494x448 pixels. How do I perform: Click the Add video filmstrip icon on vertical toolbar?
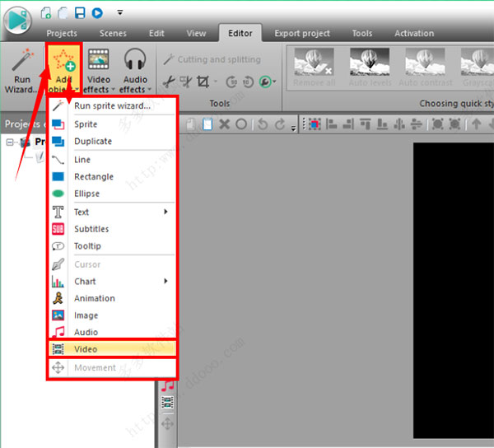pos(167,403)
